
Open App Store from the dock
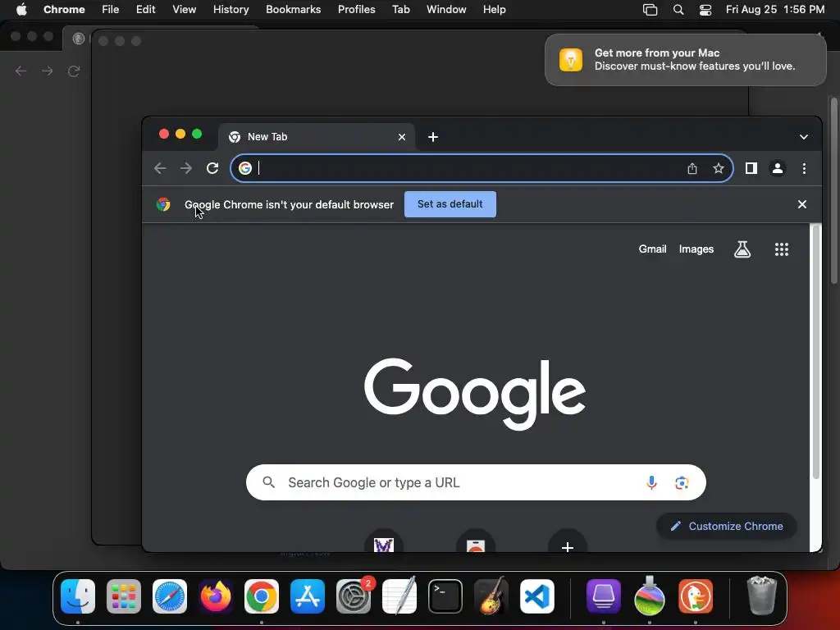tap(308, 596)
